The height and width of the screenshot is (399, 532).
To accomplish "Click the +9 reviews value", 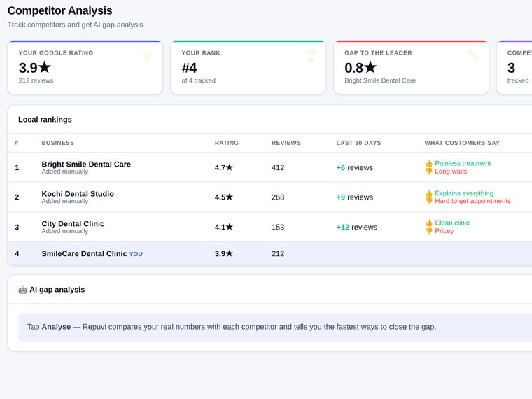I will coord(355,197).
